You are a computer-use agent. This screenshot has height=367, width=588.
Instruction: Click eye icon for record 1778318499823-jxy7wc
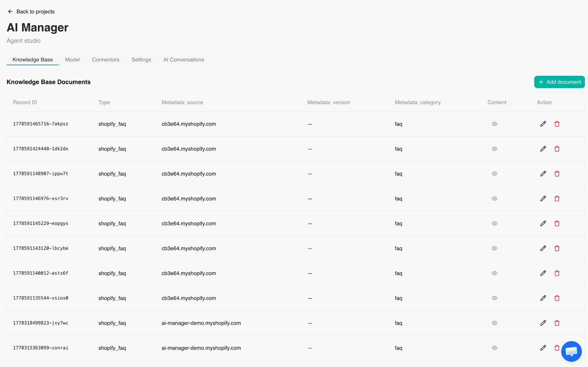click(x=494, y=323)
